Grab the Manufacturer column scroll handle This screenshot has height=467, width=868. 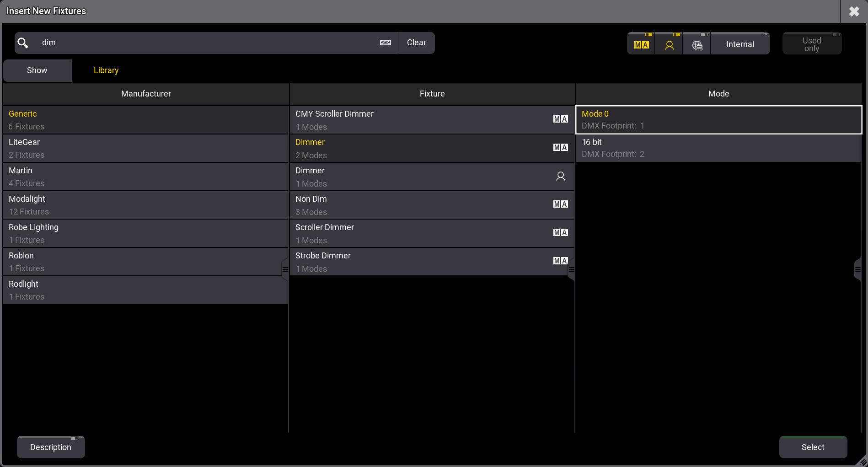point(285,269)
